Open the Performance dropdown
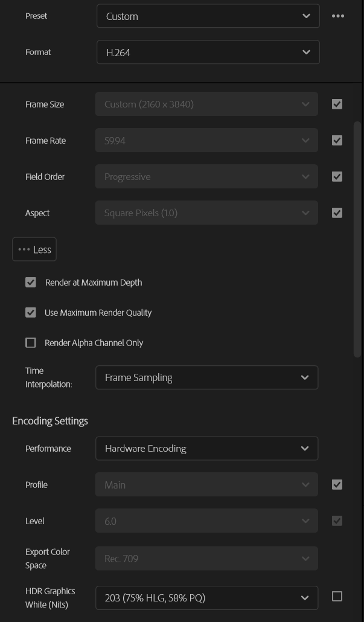This screenshot has height=622, width=364. click(206, 449)
